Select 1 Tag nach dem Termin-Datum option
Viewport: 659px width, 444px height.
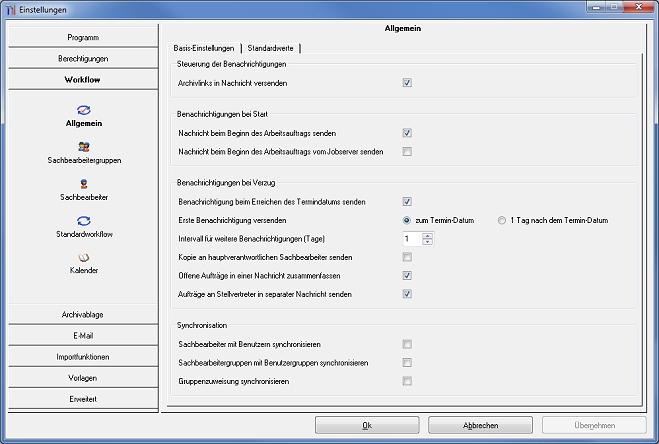click(x=502, y=220)
